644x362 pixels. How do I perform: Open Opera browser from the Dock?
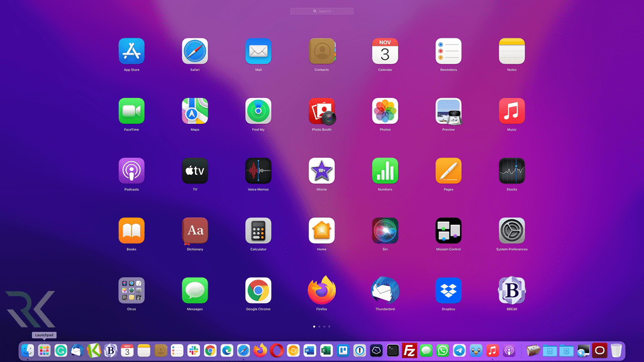click(x=277, y=351)
